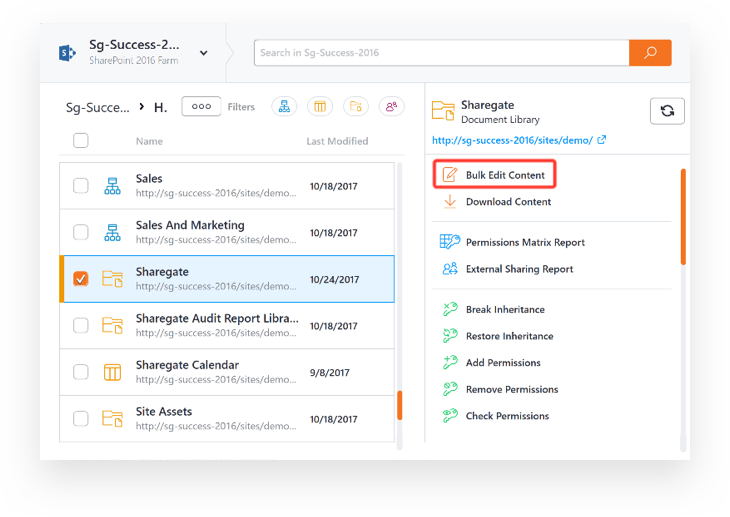Click the Permissions Matrix Report icon
The image size is (730, 517).
tap(450, 242)
